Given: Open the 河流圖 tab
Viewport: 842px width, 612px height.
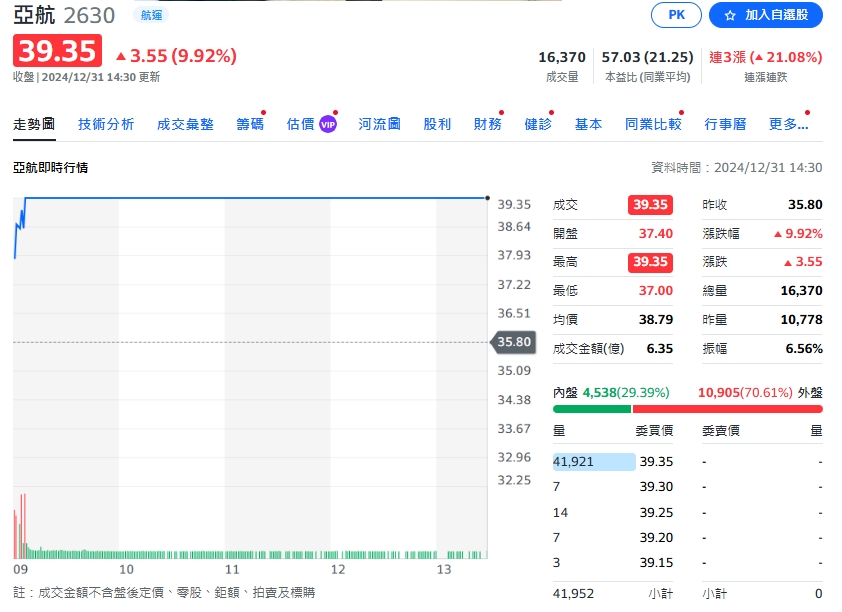Looking at the screenshot, I should point(380,124).
